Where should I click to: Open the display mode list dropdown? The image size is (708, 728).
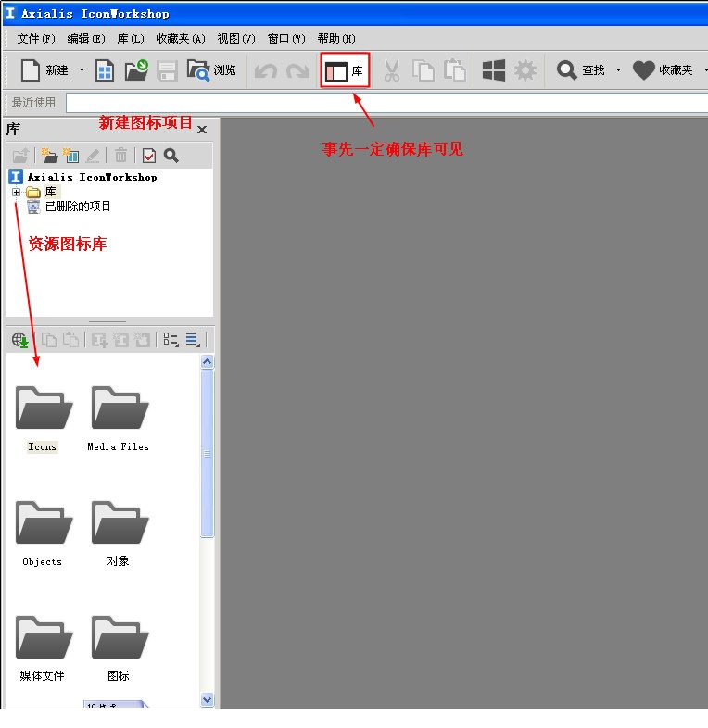[171, 340]
